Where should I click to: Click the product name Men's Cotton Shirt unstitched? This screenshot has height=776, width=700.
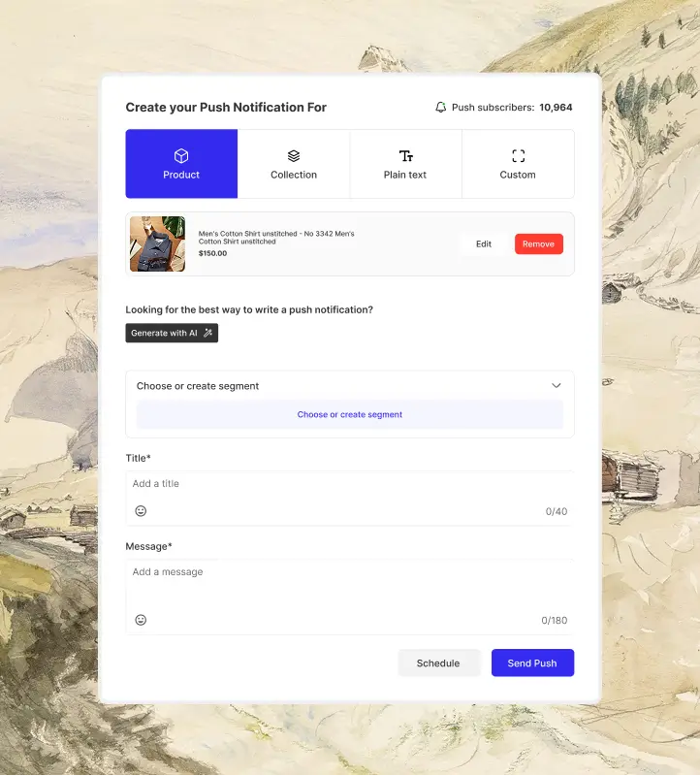click(x=276, y=238)
